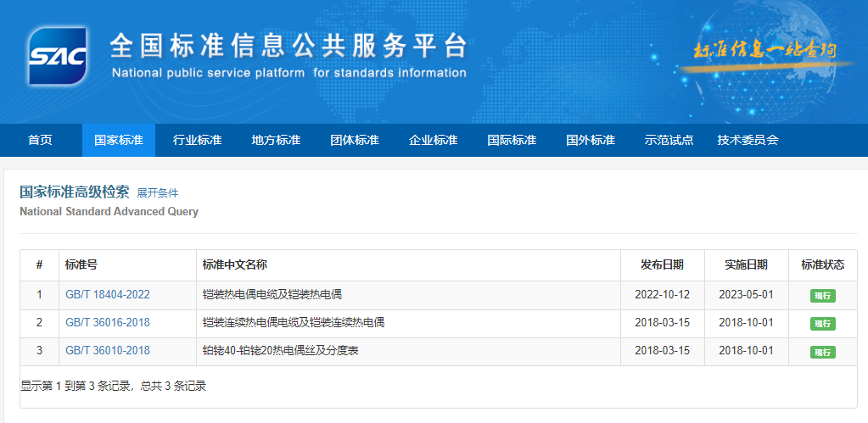Click the GB/T 36010-2018 link

107,351
